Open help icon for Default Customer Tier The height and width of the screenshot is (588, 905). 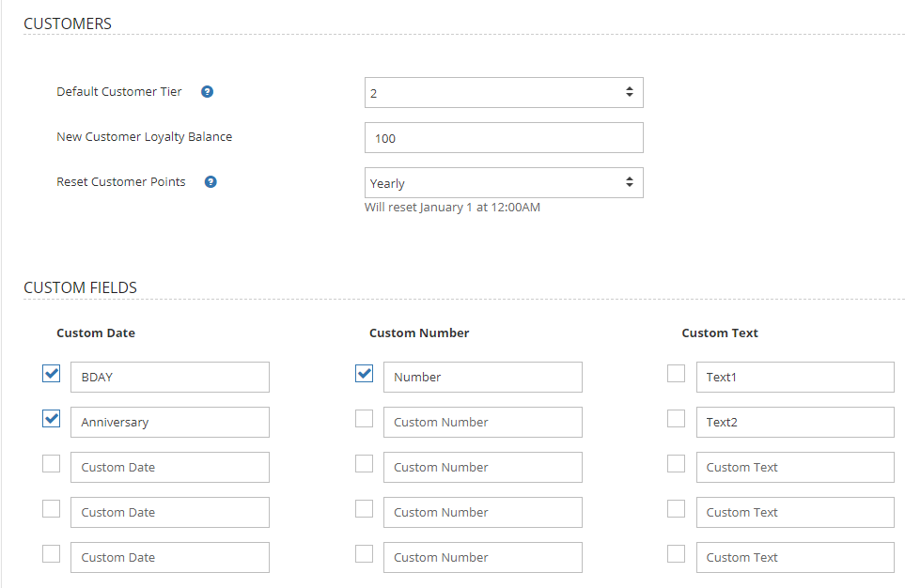coord(207,92)
